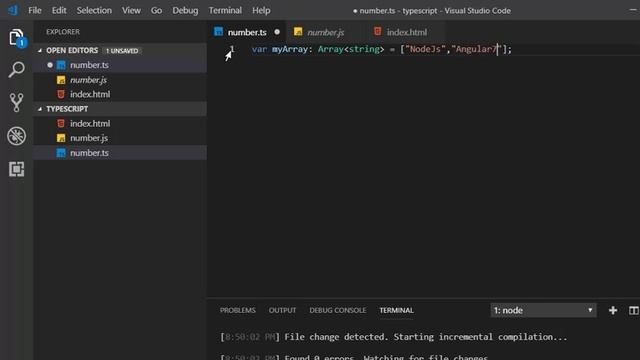Click the JS icon on the number.js tab

(x=298, y=31)
